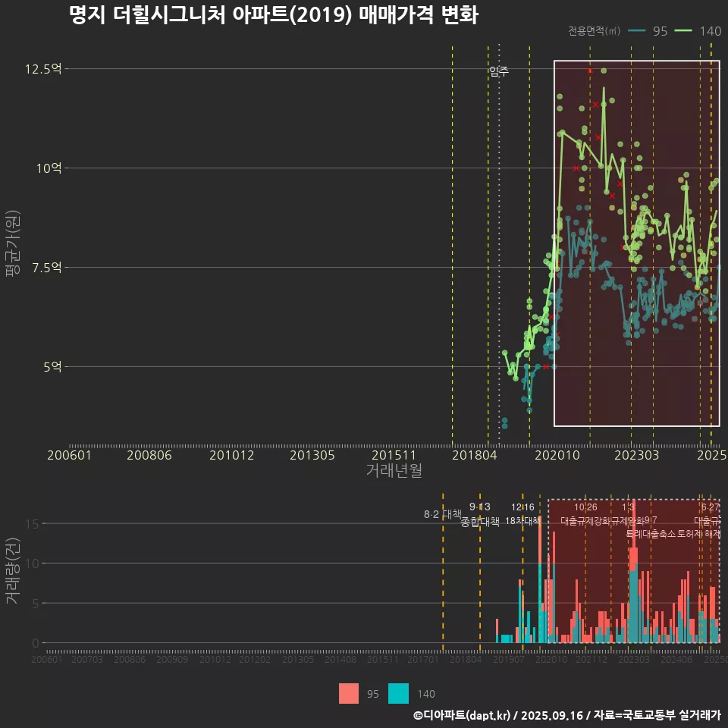The image size is (728, 728).
Task: Click the '7.5억' y-axis label
Action: point(46,268)
